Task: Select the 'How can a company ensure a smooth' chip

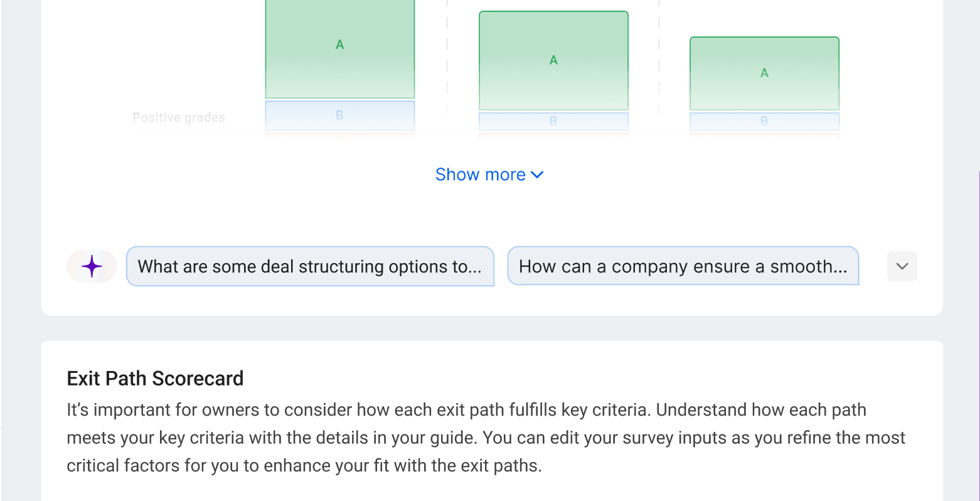Action: [x=683, y=266]
